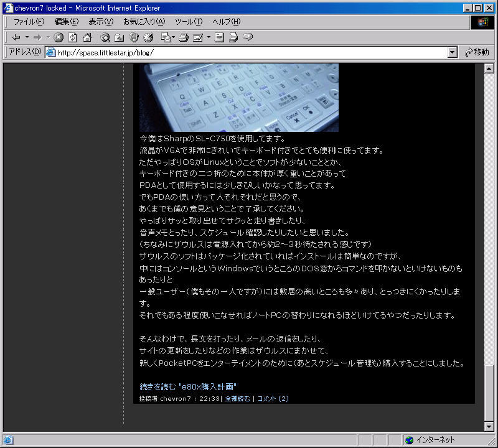Click the document page toolbar icon
This screenshot has height=448, width=498.
pos(219,37)
